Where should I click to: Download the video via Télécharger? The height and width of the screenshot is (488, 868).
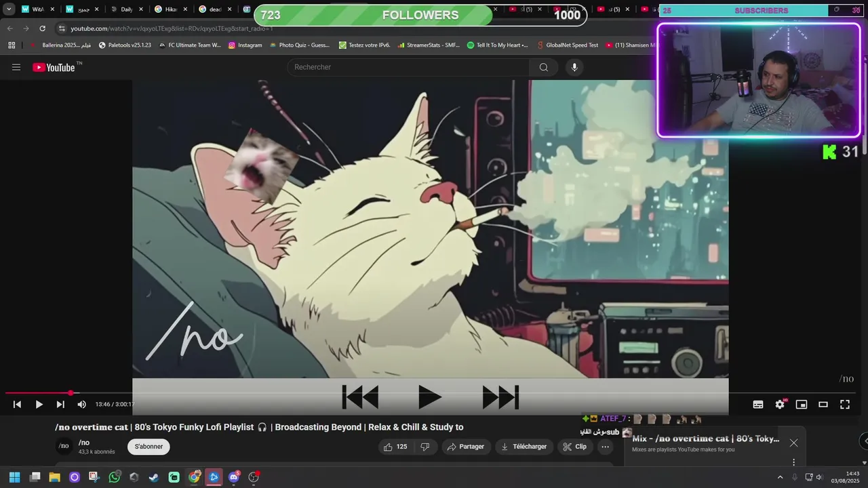pyautogui.click(x=524, y=447)
